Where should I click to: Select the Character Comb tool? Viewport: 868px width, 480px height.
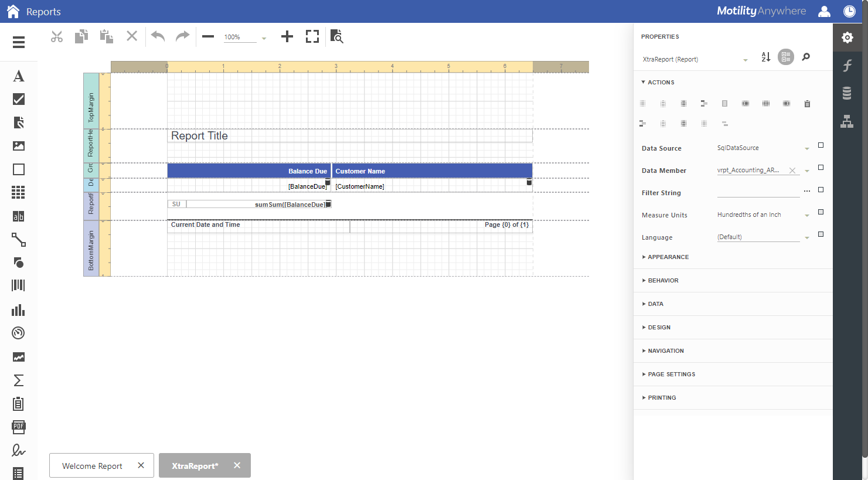click(x=19, y=216)
